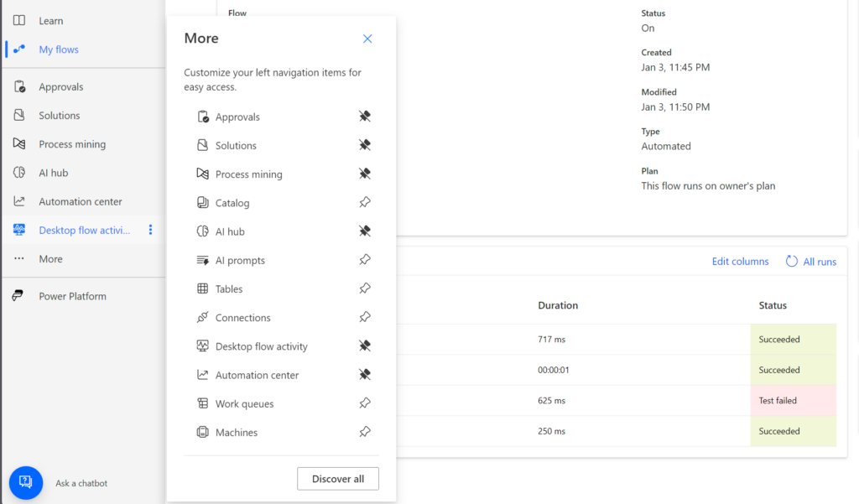Open Work queues from More panel

[244, 403]
